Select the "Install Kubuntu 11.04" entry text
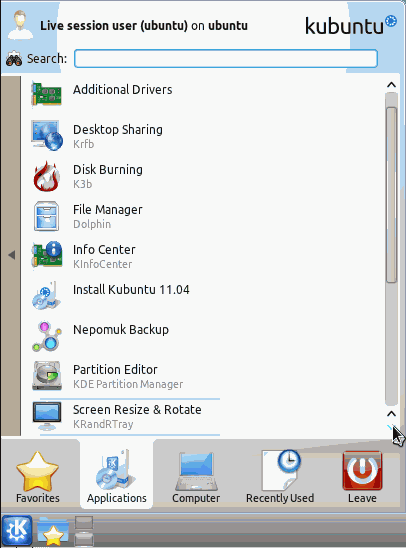The width and height of the screenshot is (406, 548). 131,289
